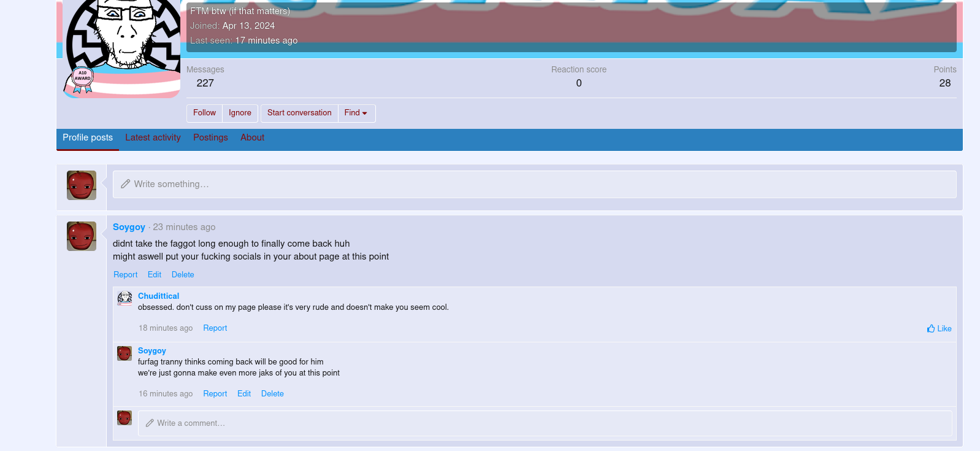Start conversation with this user

click(x=299, y=113)
